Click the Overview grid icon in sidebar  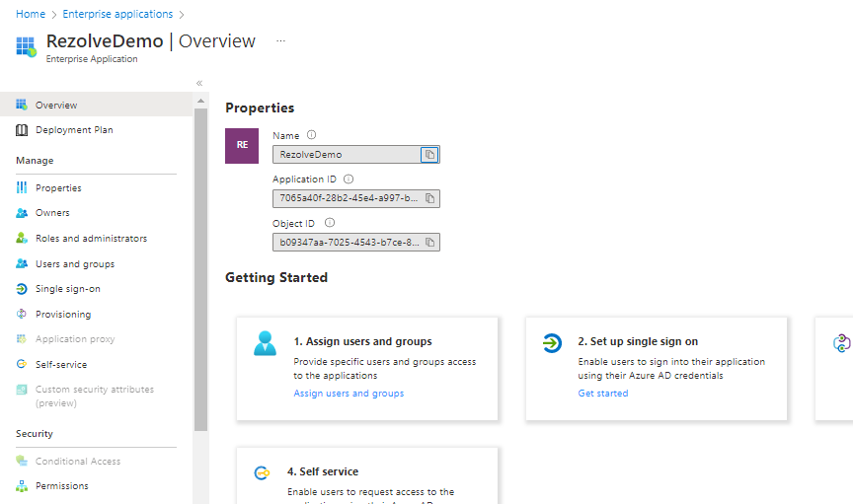(21, 105)
